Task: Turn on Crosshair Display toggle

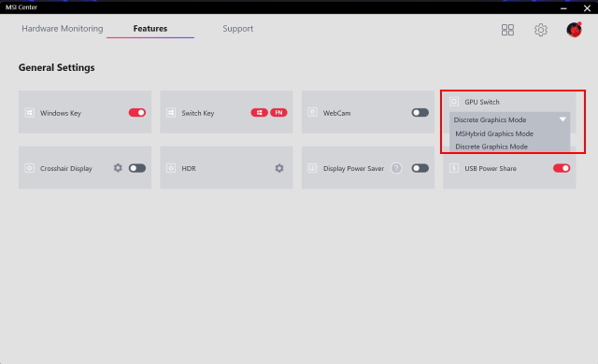Action: (x=137, y=168)
